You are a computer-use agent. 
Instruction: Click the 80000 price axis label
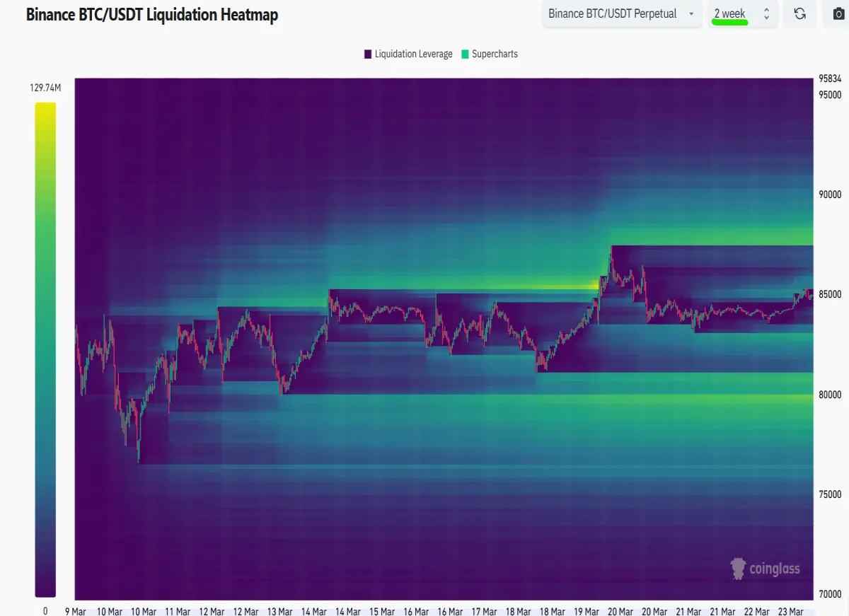830,395
